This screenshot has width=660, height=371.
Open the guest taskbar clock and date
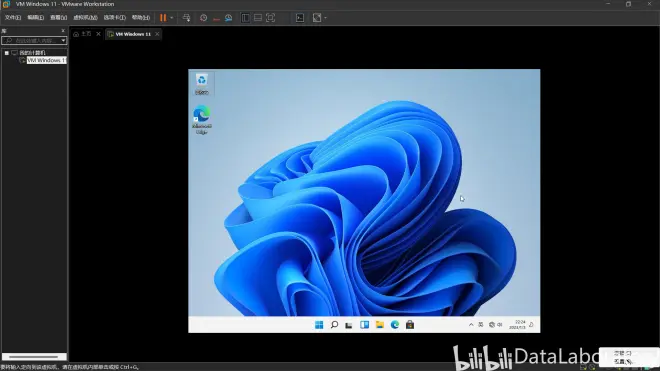(x=517, y=325)
